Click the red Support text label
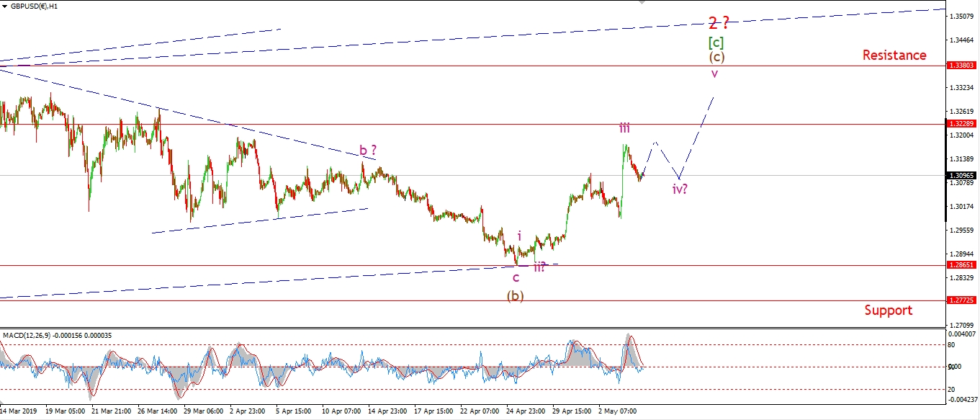 point(888,310)
